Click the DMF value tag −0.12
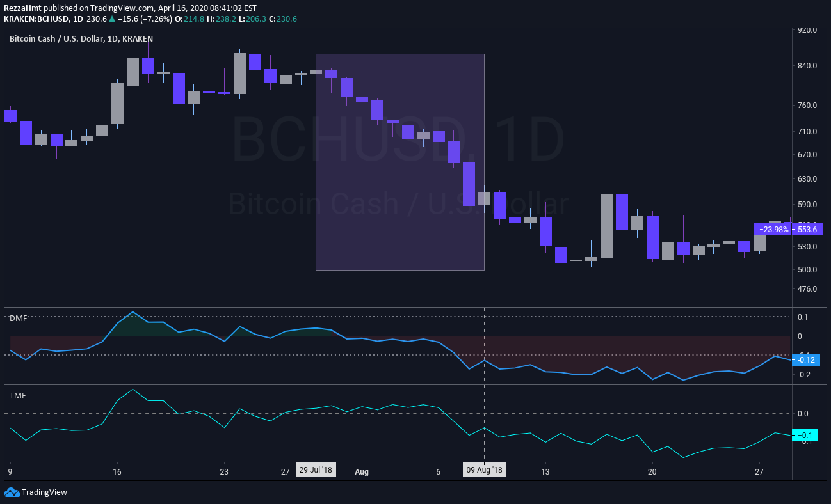This screenshot has width=831, height=504. click(806, 359)
